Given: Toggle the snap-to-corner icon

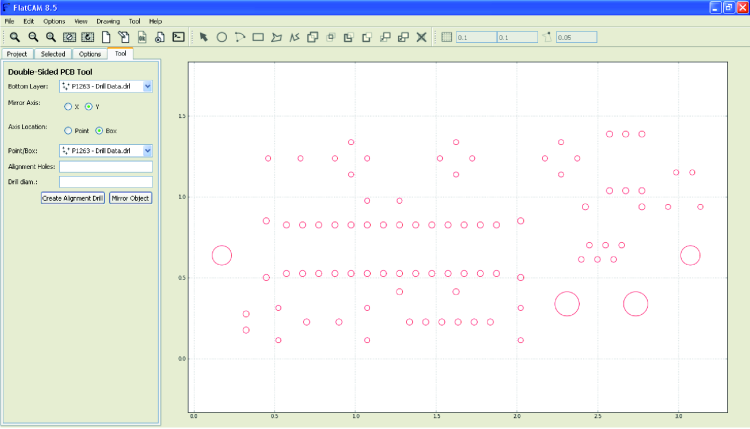Looking at the screenshot, I should click(x=547, y=37).
